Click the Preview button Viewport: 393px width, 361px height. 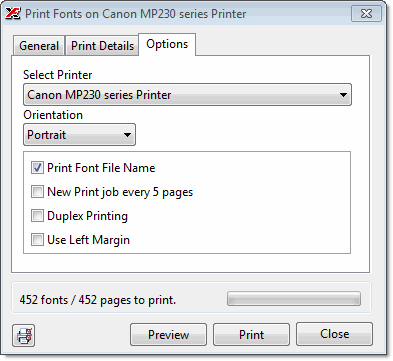tap(168, 334)
